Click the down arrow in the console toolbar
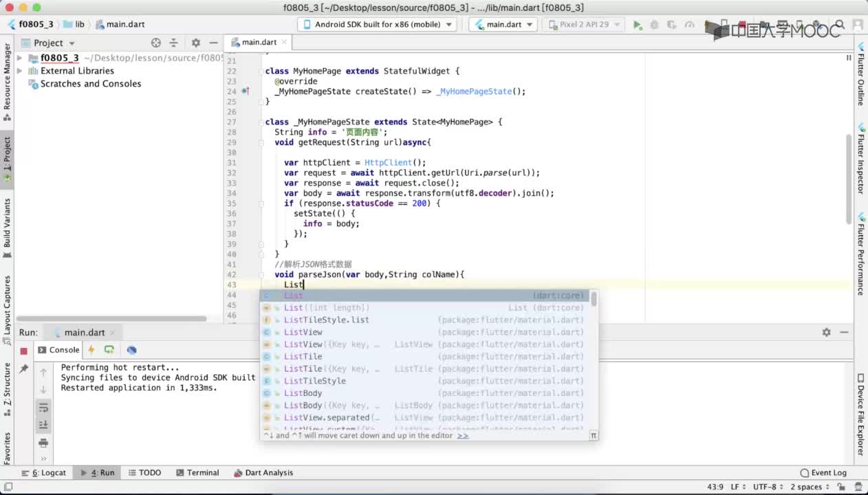The image size is (868, 495). click(x=43, y=390)
